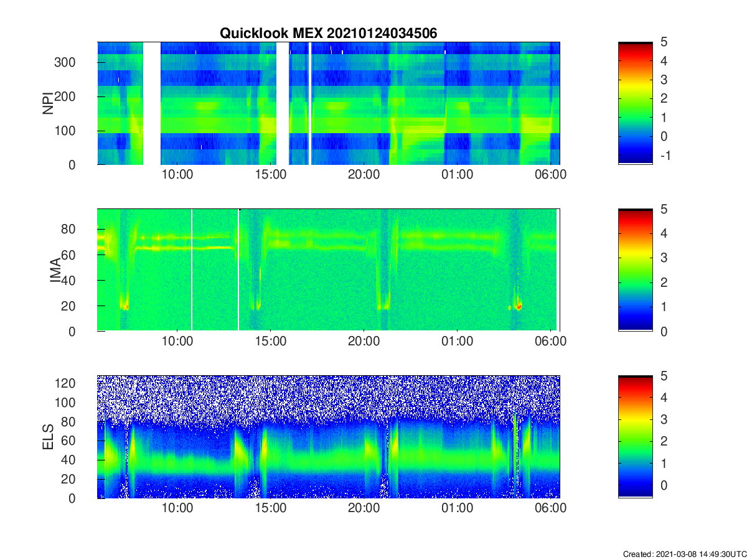
Task: Click "10:00" time label under NPI panel
Action: pos(177,175)
